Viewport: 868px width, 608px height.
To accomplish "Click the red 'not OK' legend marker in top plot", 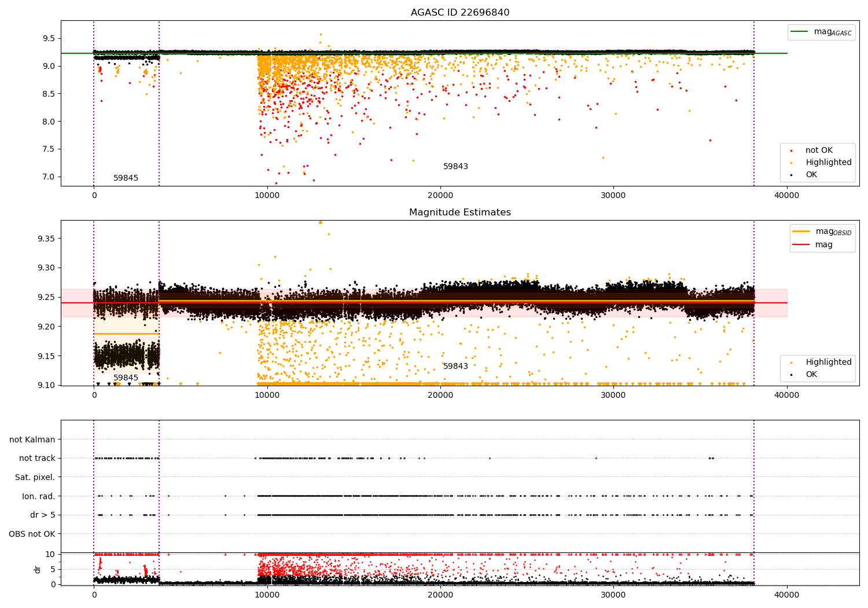I will pos(791,151).
